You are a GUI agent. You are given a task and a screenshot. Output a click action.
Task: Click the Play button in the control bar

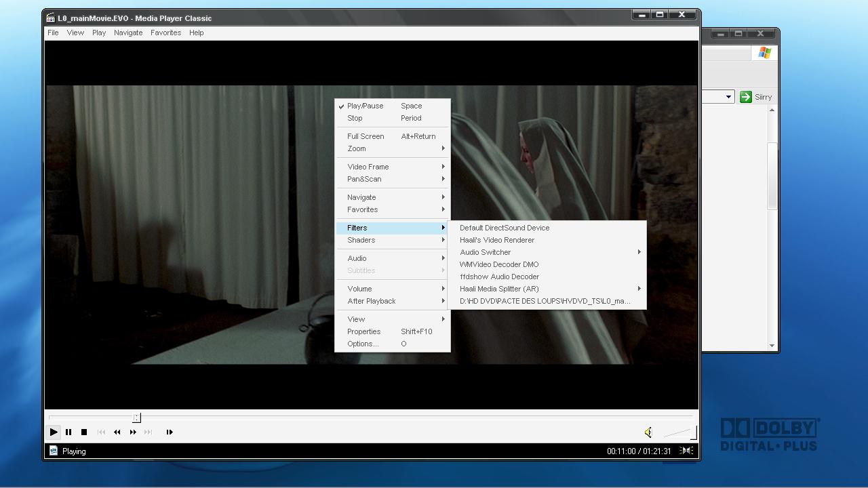click(x=54, y=432)
